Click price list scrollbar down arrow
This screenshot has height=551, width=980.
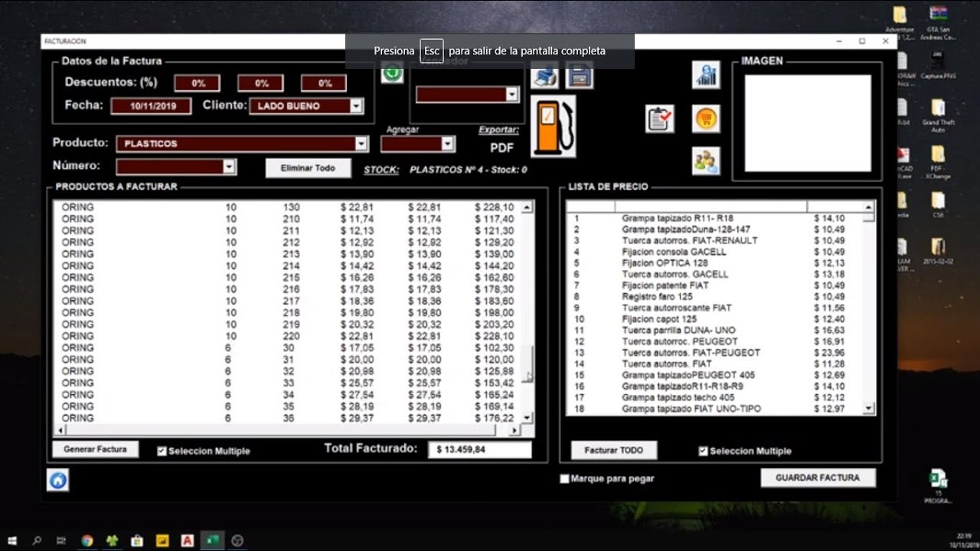pyautogui.click(x=868, y=409)
